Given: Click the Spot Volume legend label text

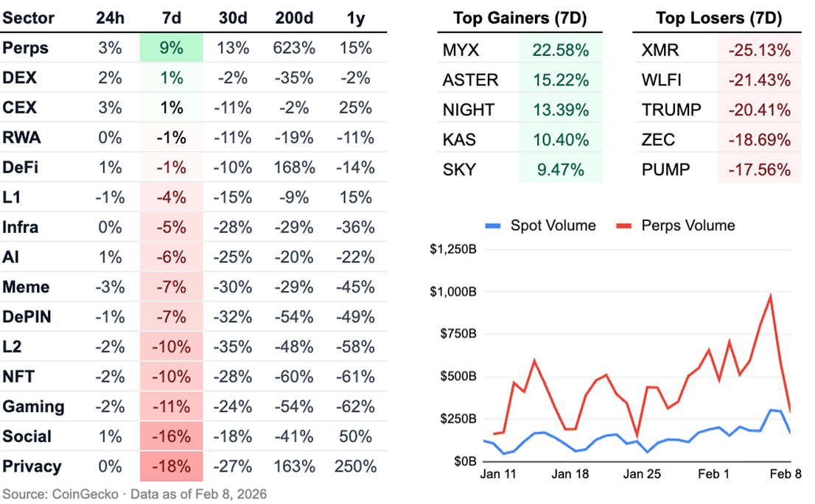Looking at the screenshot, I should pos(553,225).
